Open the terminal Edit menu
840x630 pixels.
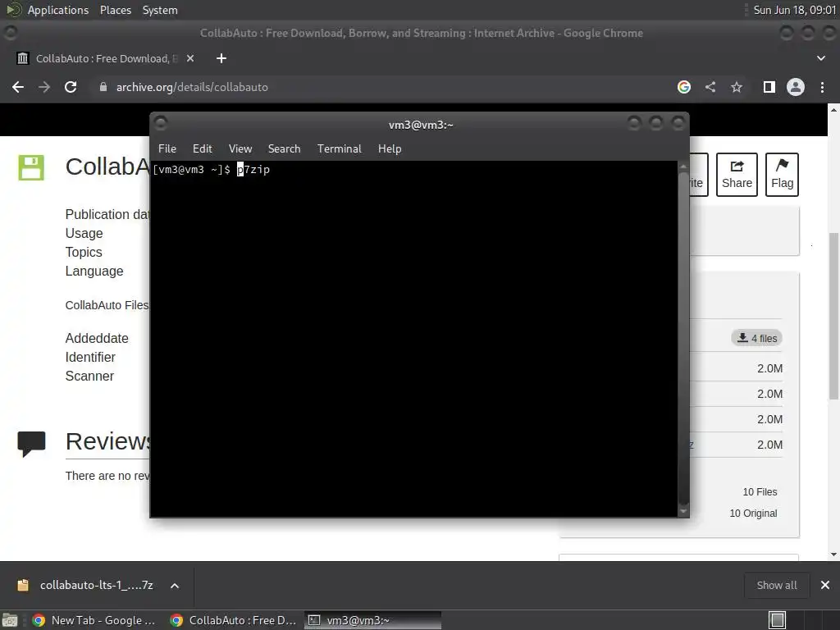202,149
